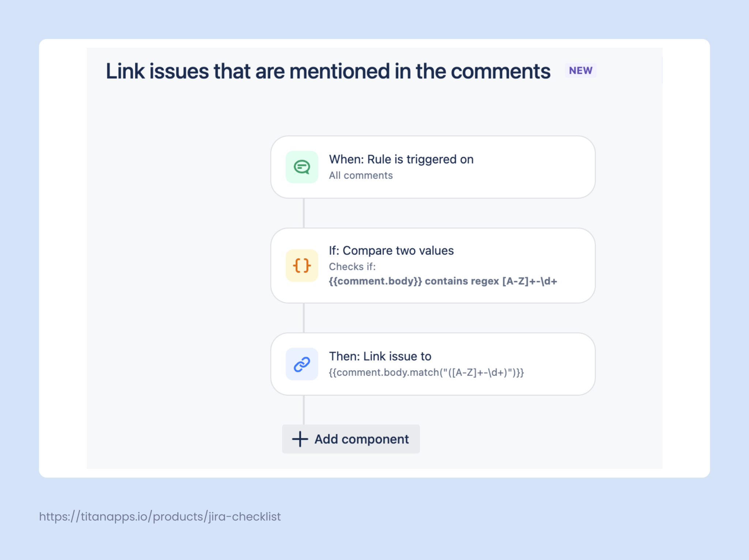Select the 'All comments' trigger subtitle
This screenshot has height=560, width=749.
(x=361, y=175)
